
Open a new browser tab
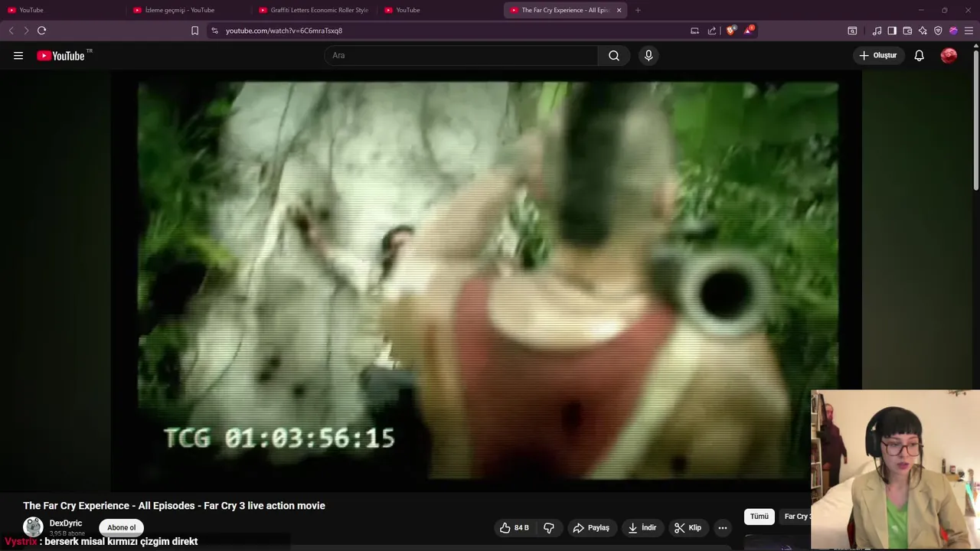click(x=638, y=10)
